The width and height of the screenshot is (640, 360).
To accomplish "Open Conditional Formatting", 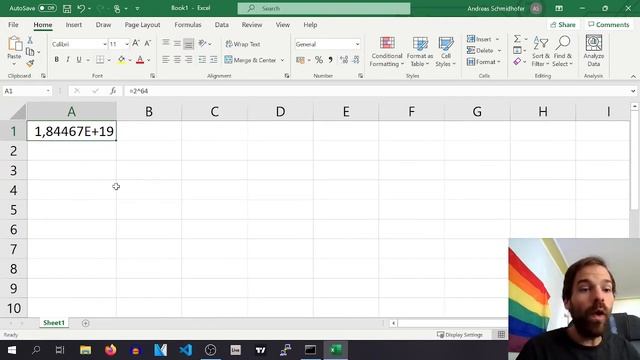I will pyautogui.click(x=387, y=52).
